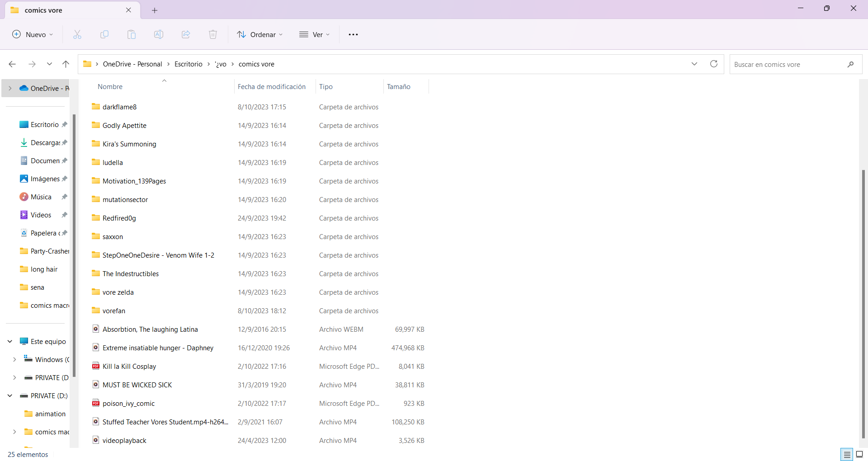
Task: Select the Absorbtion, The laughing Latina file
Action: (150, 329)
